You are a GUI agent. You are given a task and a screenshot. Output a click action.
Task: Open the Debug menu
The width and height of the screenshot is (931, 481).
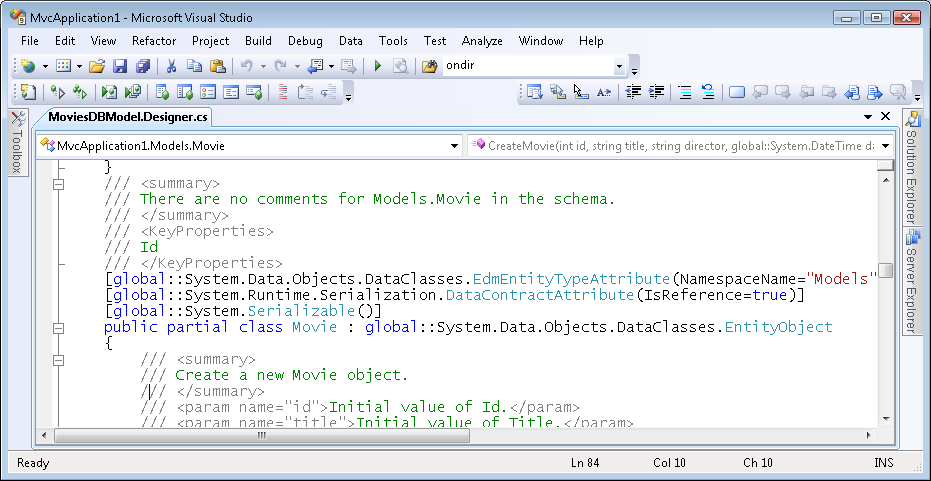[x=305, y=41]
